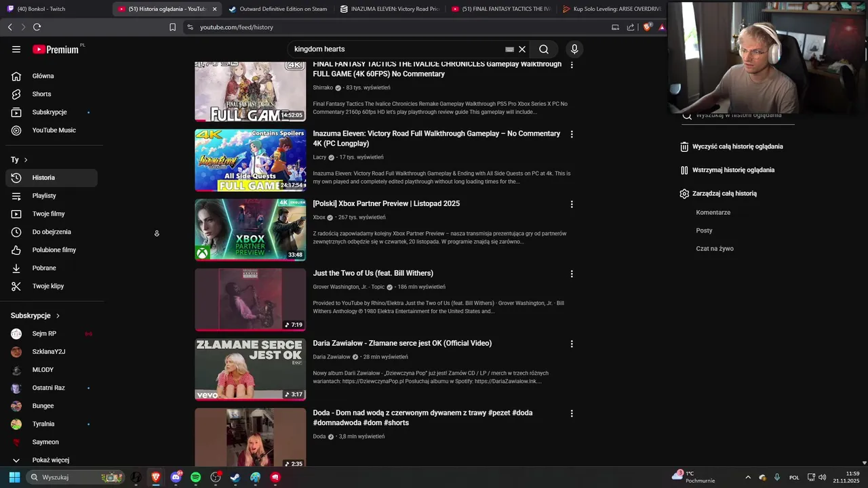Open the Złamane serce jest OK thumbnail

250,369
